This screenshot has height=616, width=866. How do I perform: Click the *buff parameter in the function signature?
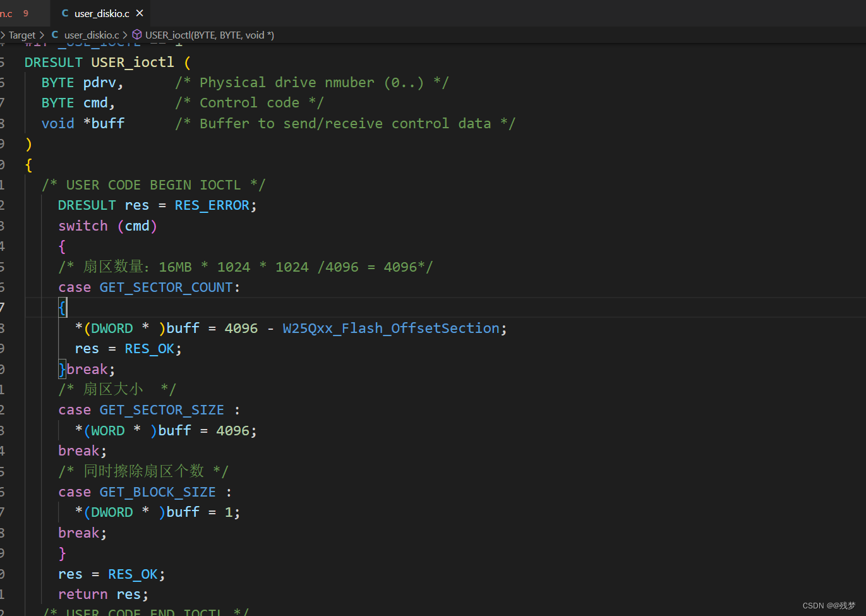104,124
